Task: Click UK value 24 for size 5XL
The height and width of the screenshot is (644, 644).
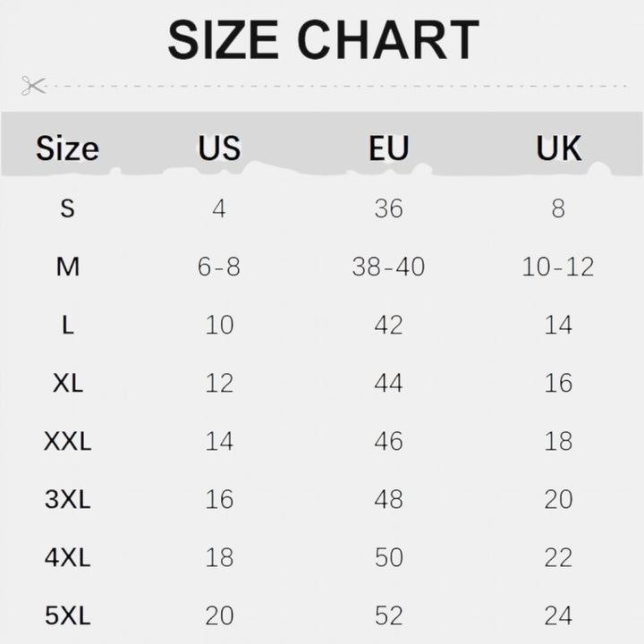Action: click(x=558, y=615)
